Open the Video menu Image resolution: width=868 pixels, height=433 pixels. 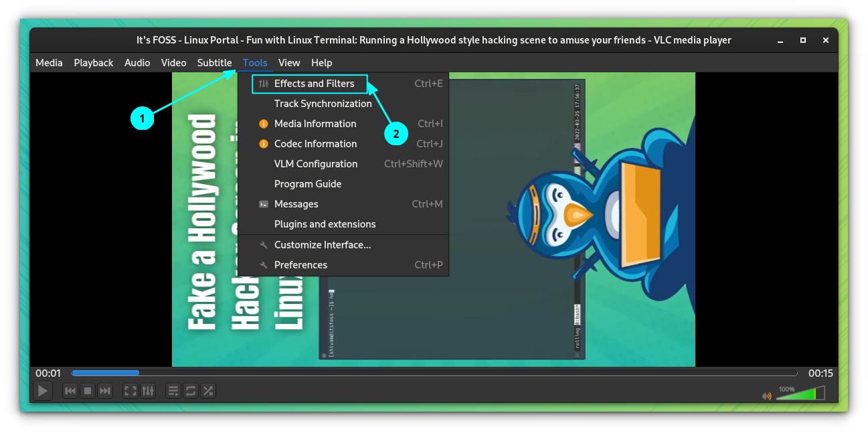coord(173,62)
